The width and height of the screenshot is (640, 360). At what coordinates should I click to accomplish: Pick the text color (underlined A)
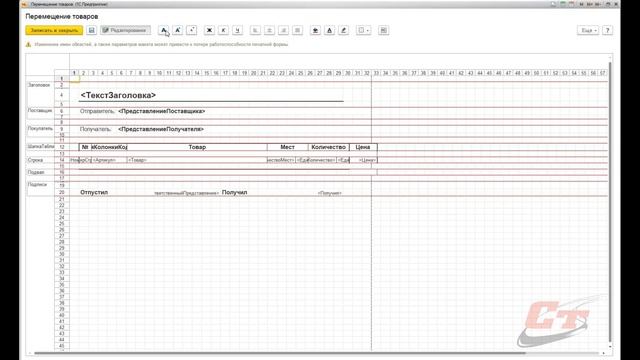[329, 30]
